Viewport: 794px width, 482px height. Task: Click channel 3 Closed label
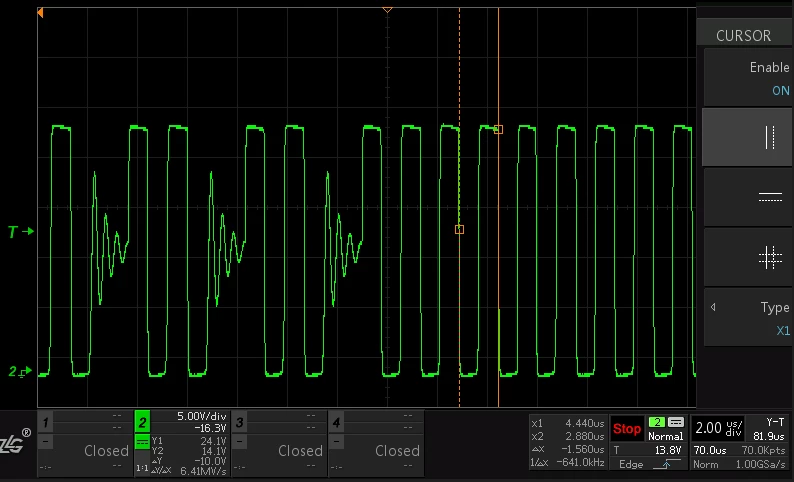(300, 451)
